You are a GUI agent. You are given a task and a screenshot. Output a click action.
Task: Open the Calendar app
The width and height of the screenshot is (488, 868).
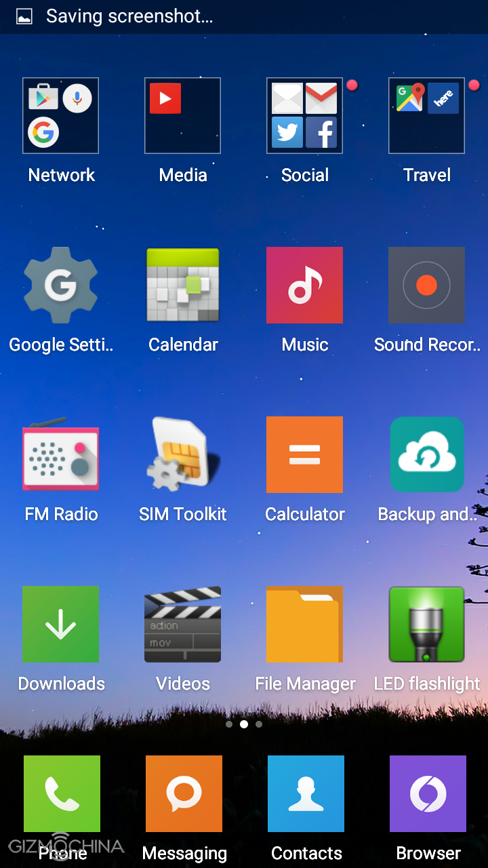click(182, 285)
